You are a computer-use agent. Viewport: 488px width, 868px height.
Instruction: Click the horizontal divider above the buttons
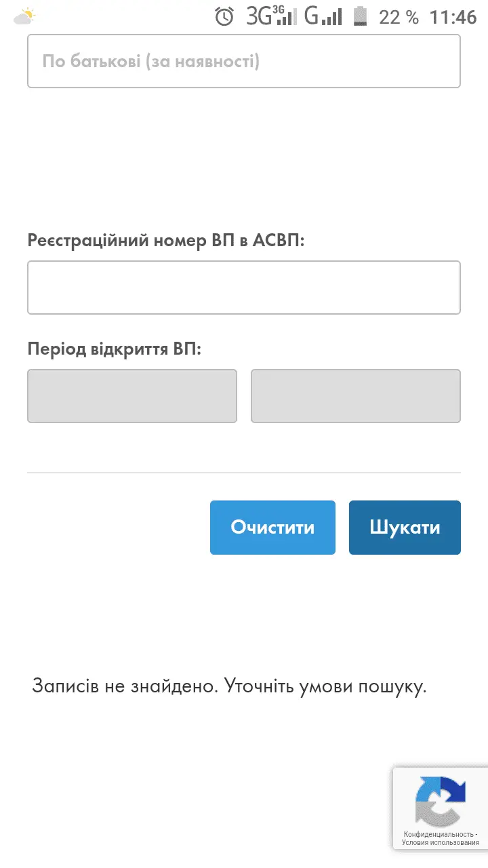244,472
